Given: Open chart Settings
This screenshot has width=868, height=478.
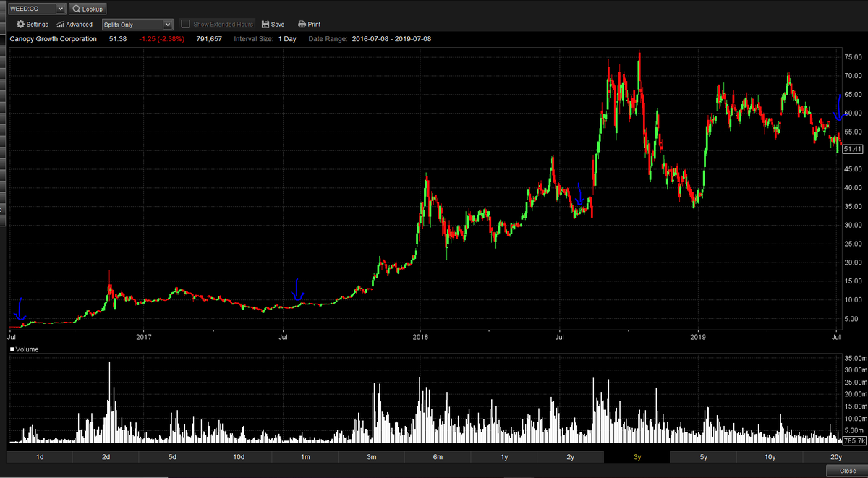Looking at the screenshot, I should [x=33, y=25].
